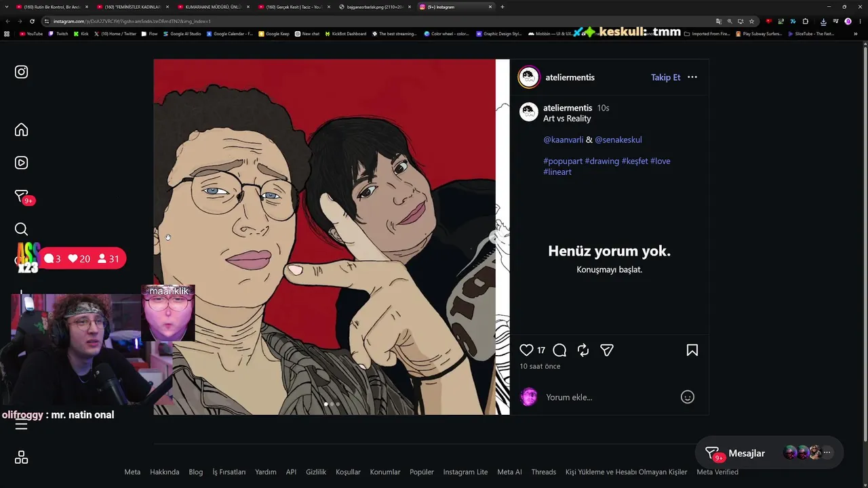Open the Instagram Lite footer link

point(465,472)
